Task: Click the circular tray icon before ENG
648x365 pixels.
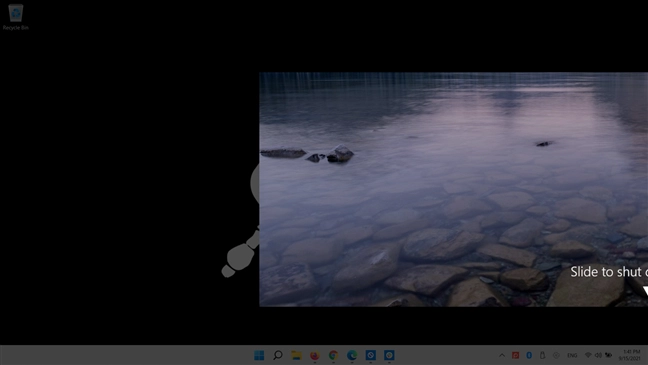Action: coord(556,355)
